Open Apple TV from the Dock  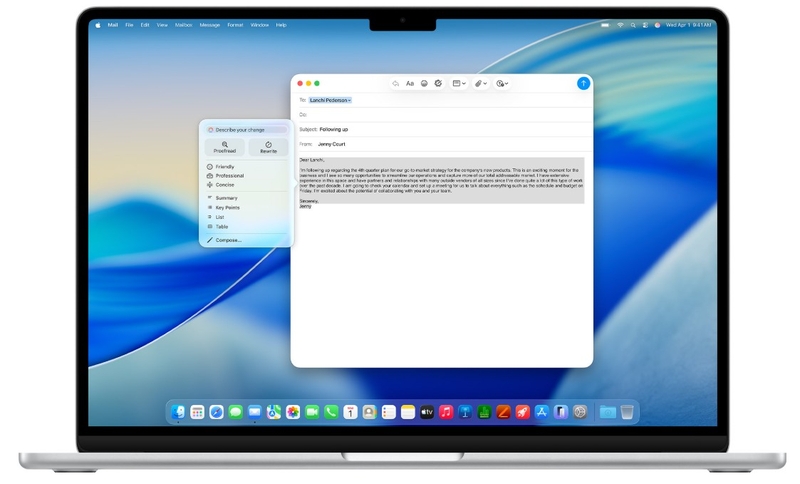(x=427, y=412)
